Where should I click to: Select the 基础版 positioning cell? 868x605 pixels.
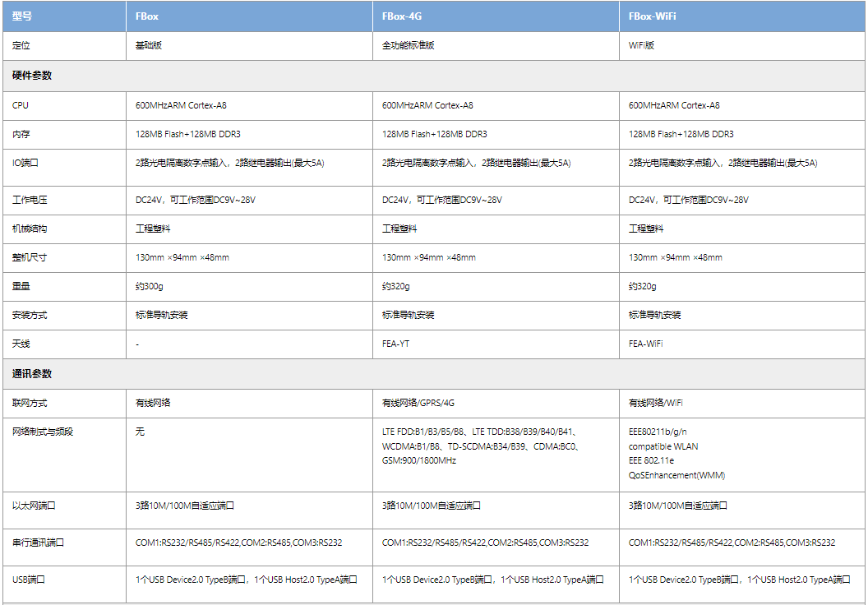(149, 45)
